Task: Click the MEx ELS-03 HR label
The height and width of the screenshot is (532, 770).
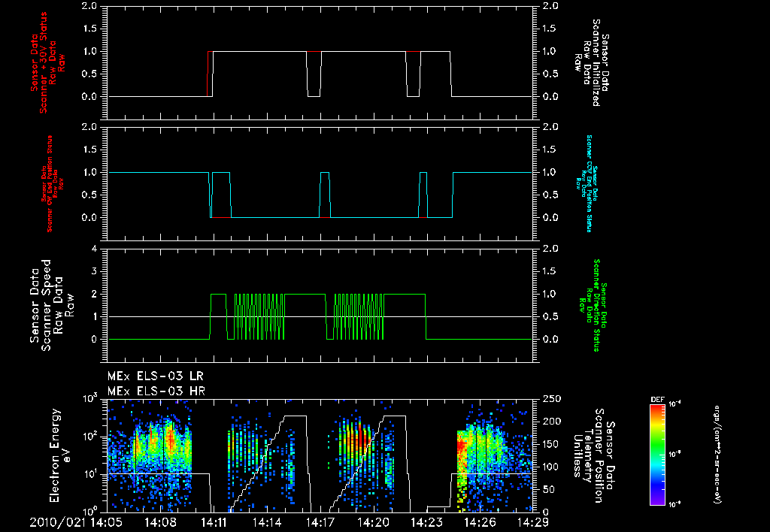Action: click(156, 391)
